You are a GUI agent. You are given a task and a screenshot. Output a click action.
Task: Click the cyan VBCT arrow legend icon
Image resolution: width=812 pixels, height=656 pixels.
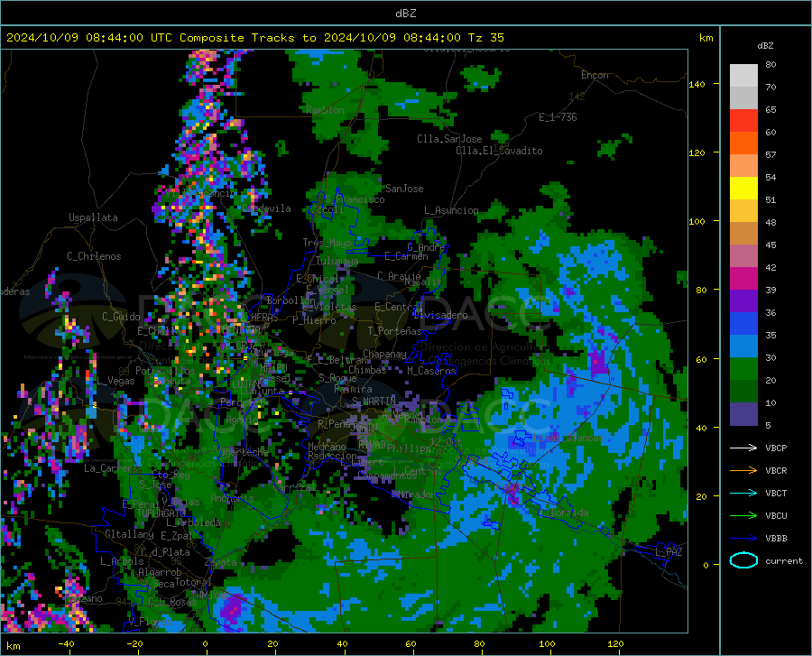click(x=743, y=493)
